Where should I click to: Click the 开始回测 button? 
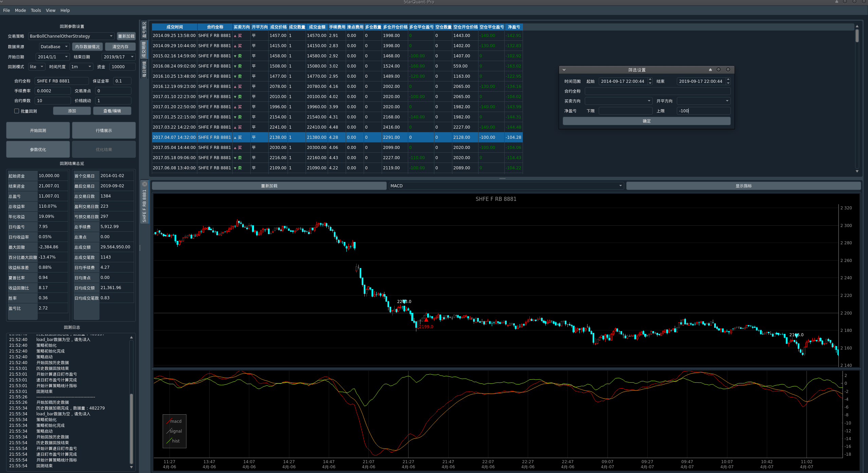[38, 130]
